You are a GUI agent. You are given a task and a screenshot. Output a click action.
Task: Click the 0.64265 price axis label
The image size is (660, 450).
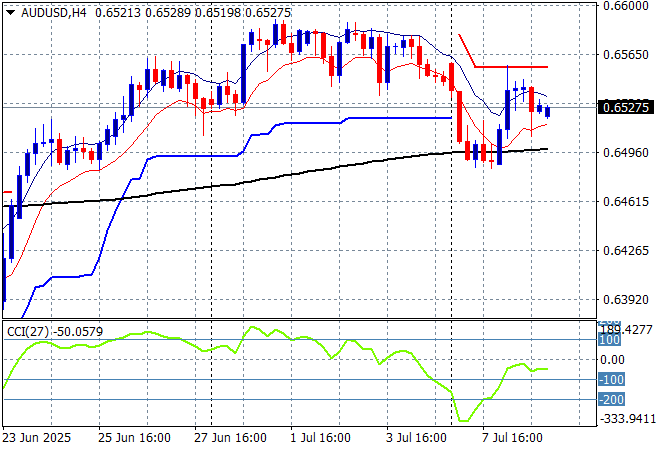[626, 250]
